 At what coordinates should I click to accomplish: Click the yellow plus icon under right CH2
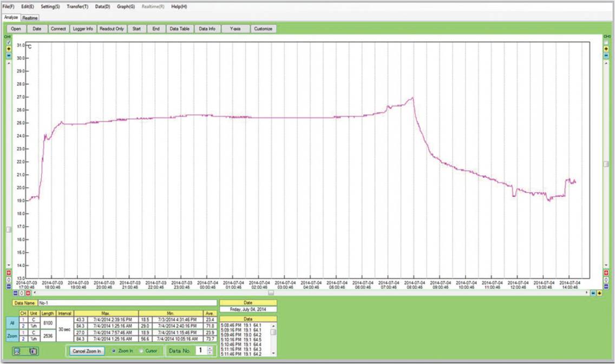(x=606, y=49)
